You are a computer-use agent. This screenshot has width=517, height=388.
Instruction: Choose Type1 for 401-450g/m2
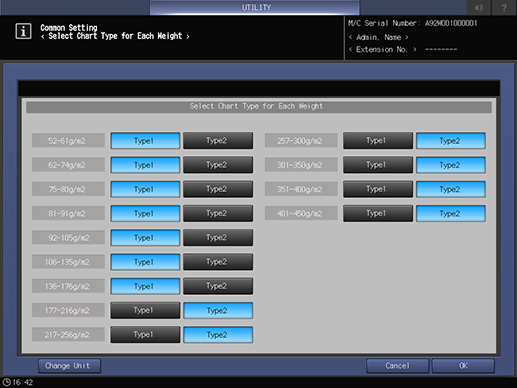click(x=378, y=213)
